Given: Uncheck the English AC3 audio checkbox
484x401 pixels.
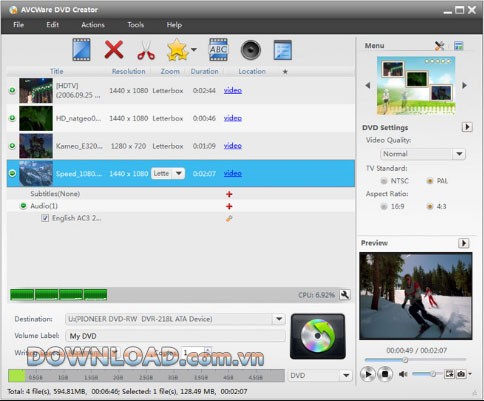Looking at the screenshot, I should click(45, 218).
